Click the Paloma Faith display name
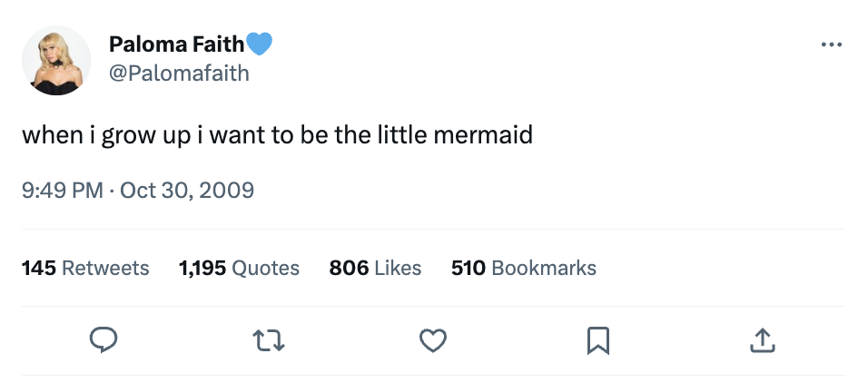Screen dimensions: 868x383 coord(176,44)
